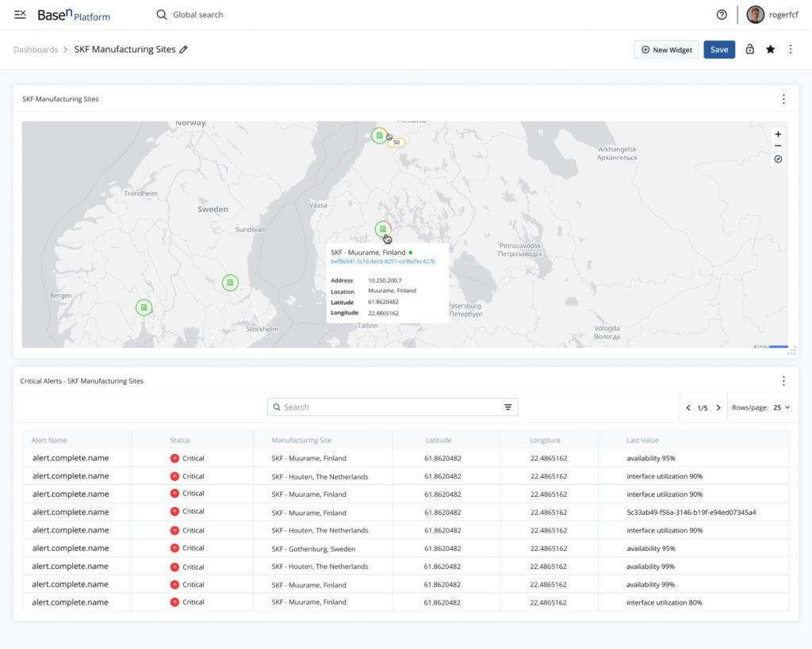Image resolution: width=812 pixels, height=649 pixels.
Task: Go to previous alerts page
Action: point(688,408)
